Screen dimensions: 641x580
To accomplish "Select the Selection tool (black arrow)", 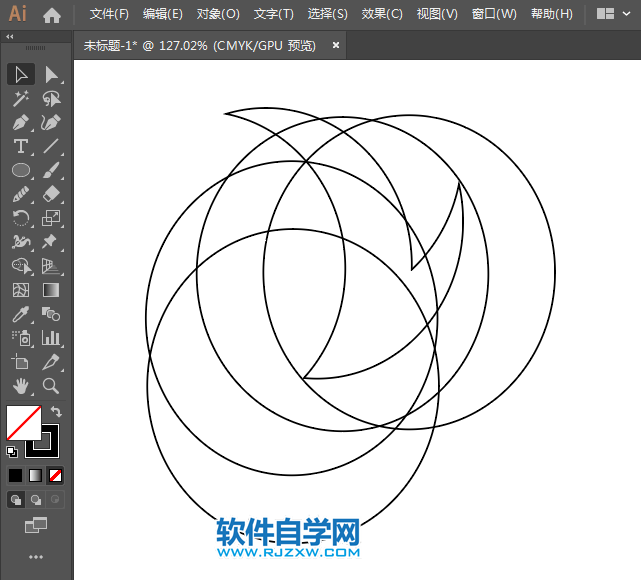I will (21, 74).
